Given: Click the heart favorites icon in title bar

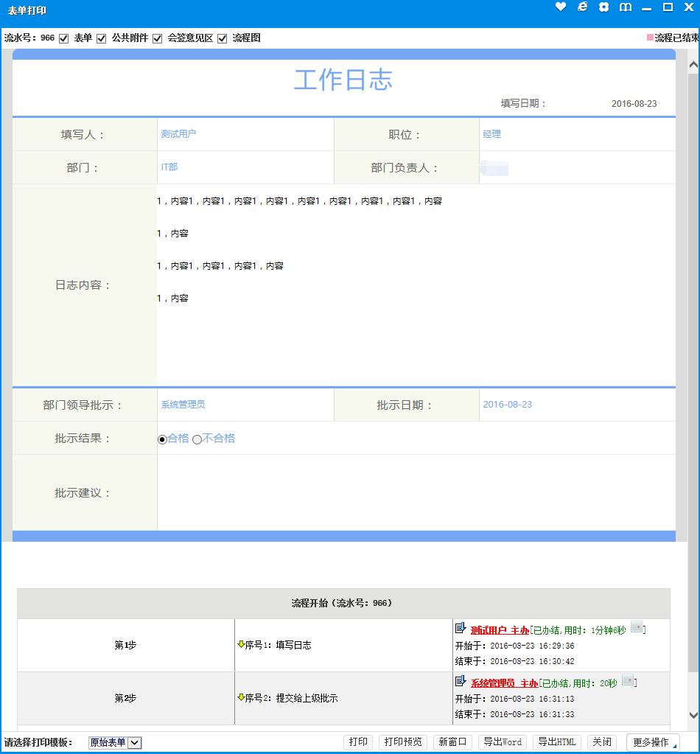Looking at the screenshot, I should click(561, 7).
